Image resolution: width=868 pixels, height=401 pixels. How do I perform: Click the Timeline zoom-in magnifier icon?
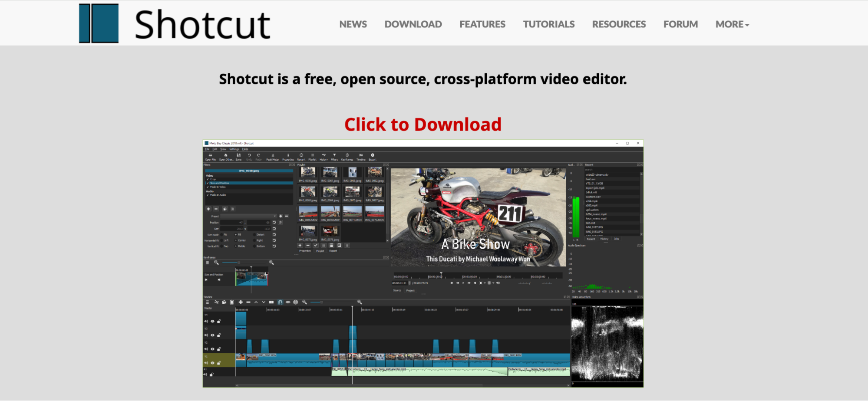point(360,302)
